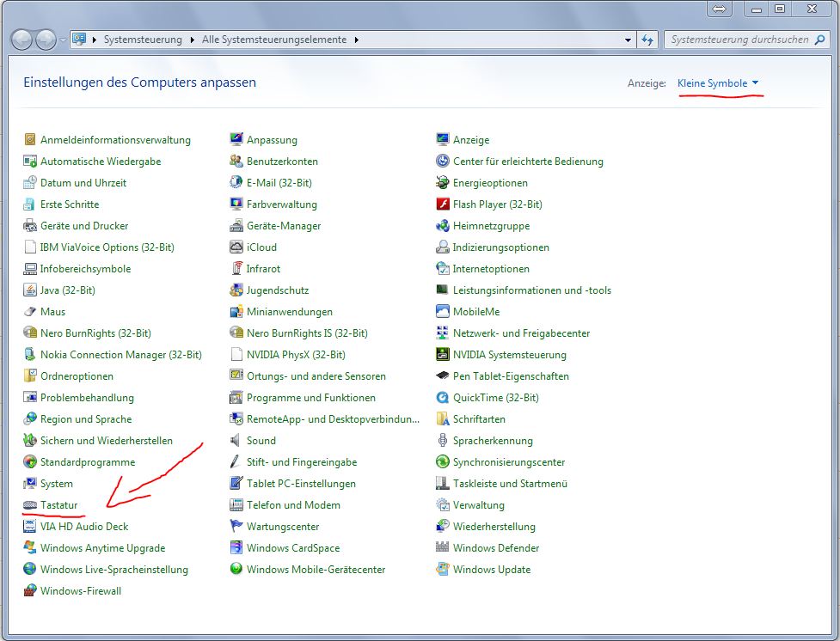
Task: Open Windows Mobile-Gerätecenter link
Action: tap(316, 569)
